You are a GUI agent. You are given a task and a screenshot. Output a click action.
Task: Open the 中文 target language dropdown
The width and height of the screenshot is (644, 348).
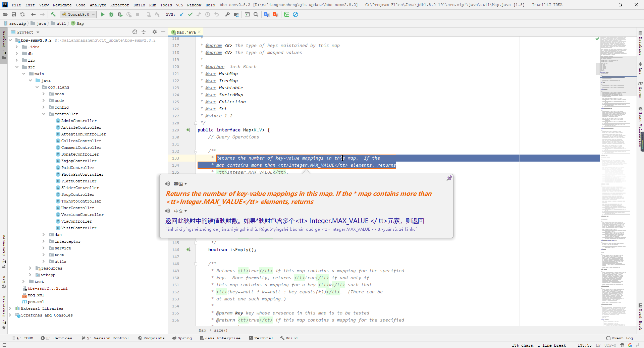coord(180,211)
